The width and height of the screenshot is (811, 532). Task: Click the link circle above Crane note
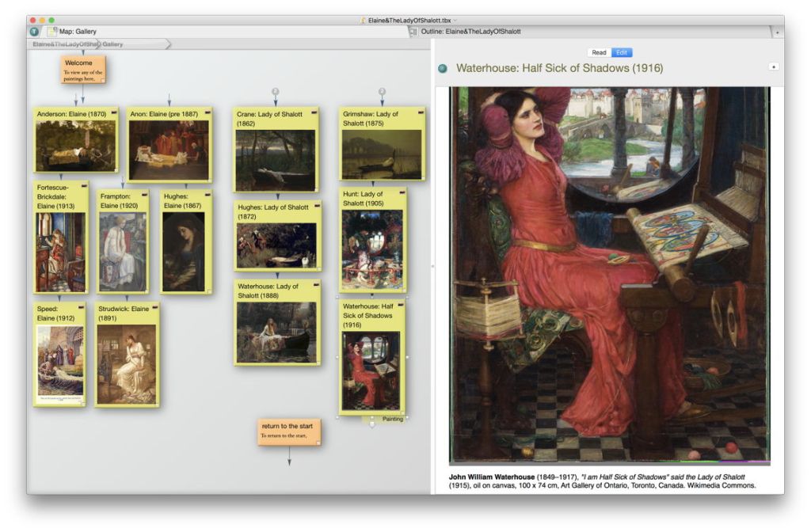tap(276, 92)
